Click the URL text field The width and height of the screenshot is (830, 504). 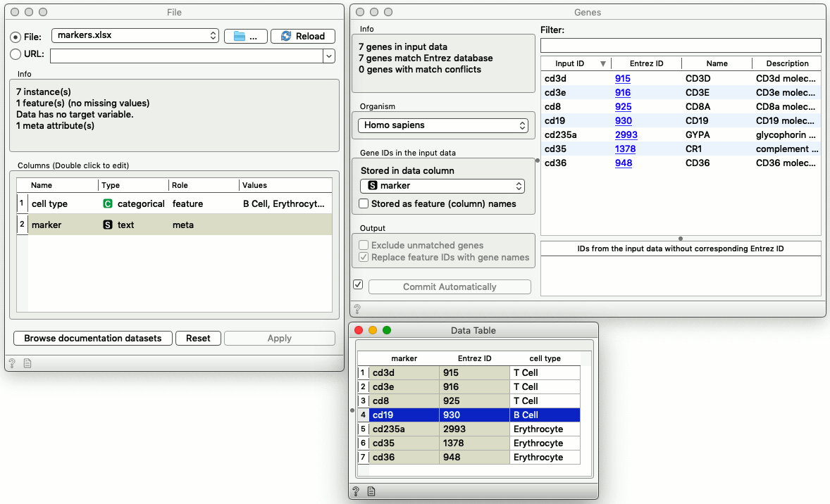(186, 56)
